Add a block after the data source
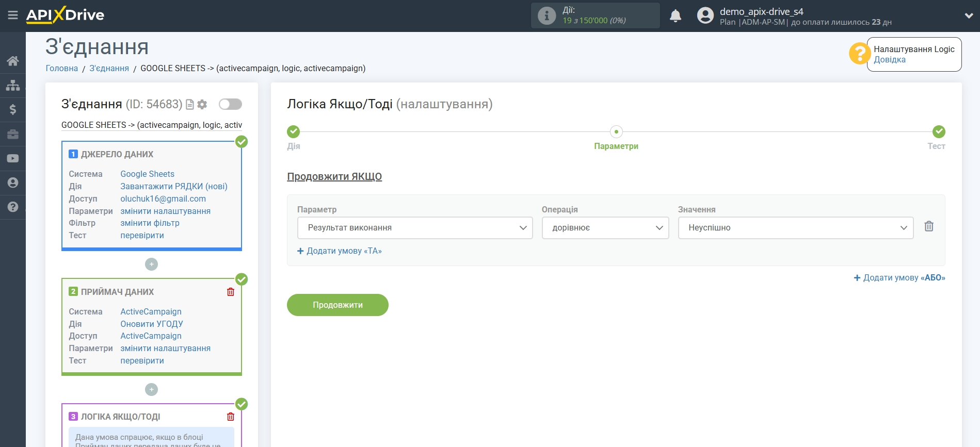The width and height of the screenshot is (980, 447). click(x=151, y=264)
